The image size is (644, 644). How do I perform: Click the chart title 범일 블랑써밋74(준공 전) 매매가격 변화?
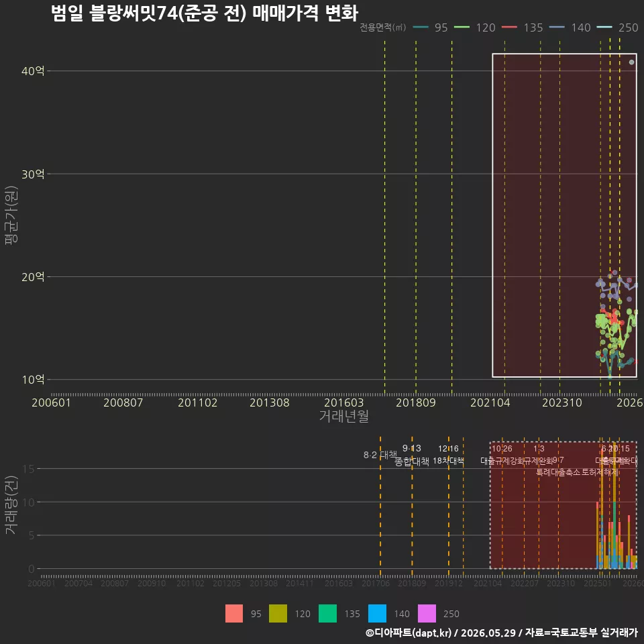click(205, 13)
